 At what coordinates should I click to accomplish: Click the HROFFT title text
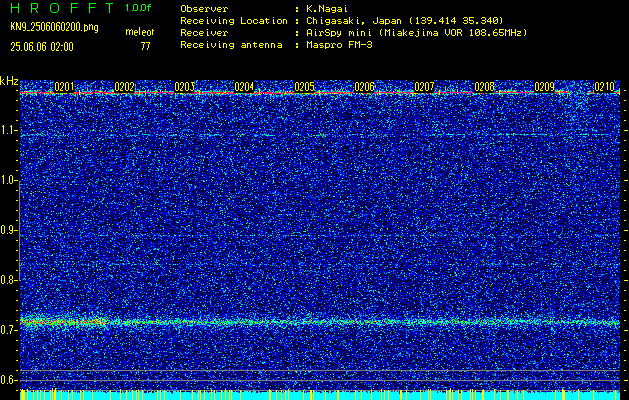point(62,8)
